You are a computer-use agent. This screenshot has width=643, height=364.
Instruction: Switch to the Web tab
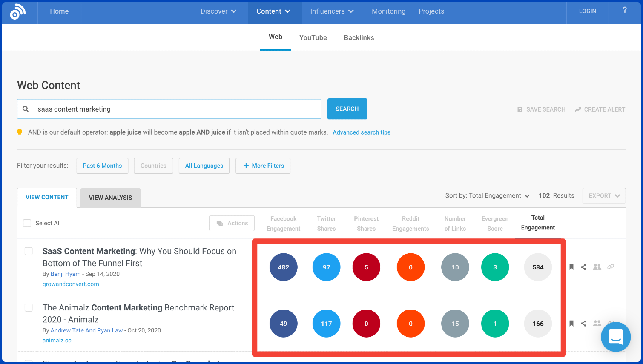(x=276, y=37)
